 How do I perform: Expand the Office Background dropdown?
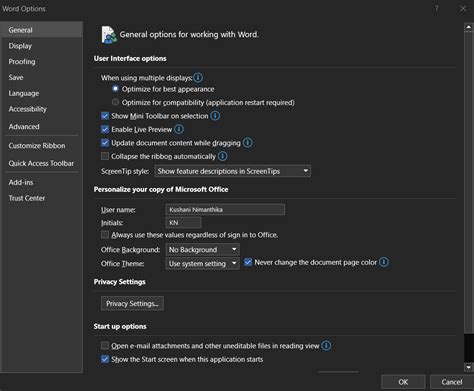coord(202,249)
